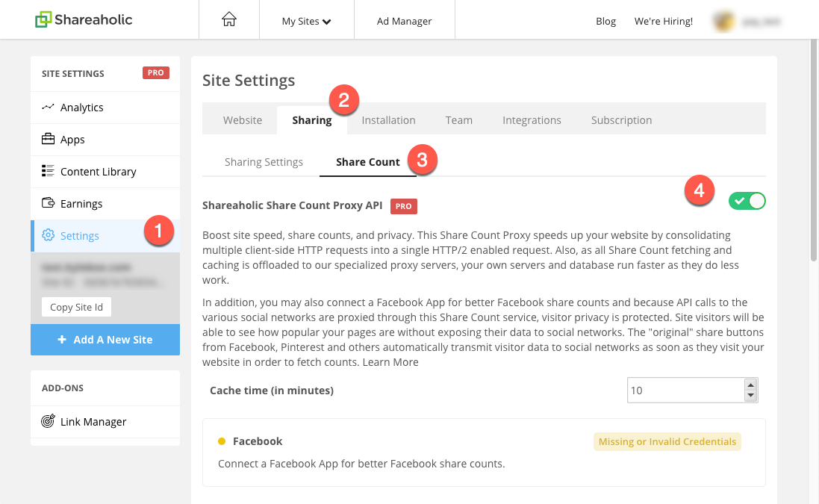Click the ADD-ONS section header
This screenshot has width=819, height=504.
click(x=63, y=388)
